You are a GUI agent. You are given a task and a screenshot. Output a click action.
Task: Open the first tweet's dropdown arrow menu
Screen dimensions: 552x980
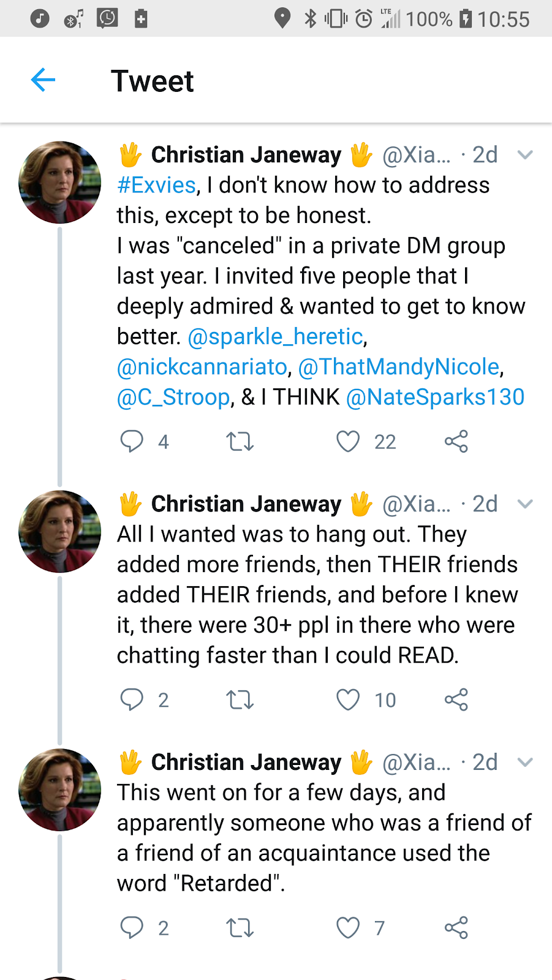[525, 155]
